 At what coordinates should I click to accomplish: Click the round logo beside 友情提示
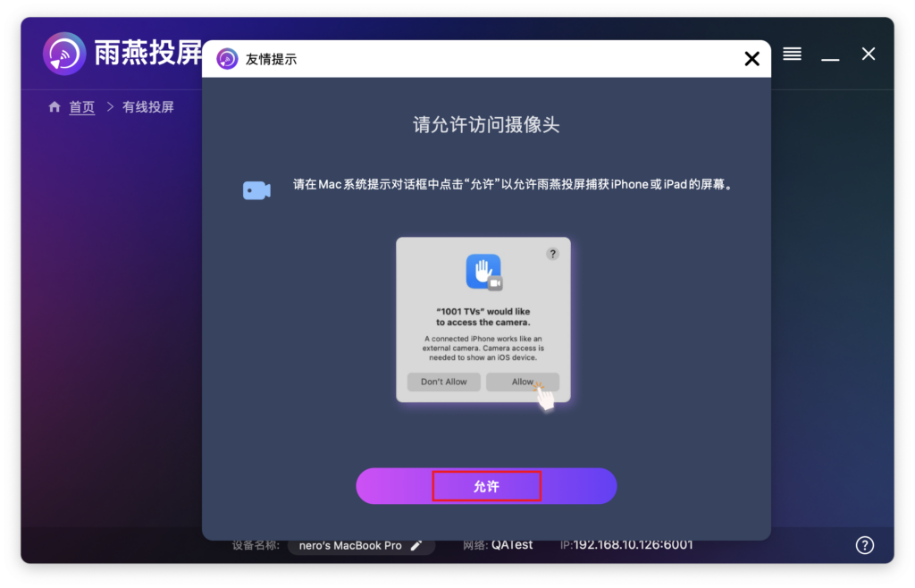(x=227, y=59)
